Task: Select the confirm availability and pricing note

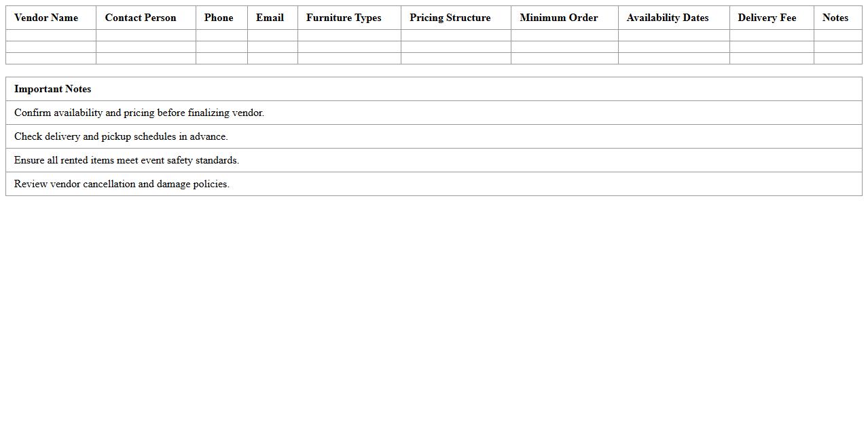Action: tap(139, 113)
